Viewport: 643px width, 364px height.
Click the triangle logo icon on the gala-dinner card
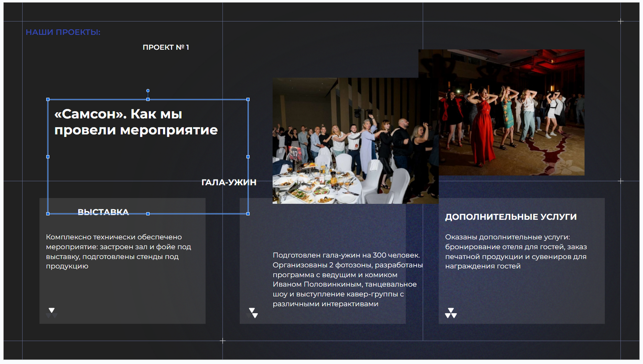[x=253, y=312]
